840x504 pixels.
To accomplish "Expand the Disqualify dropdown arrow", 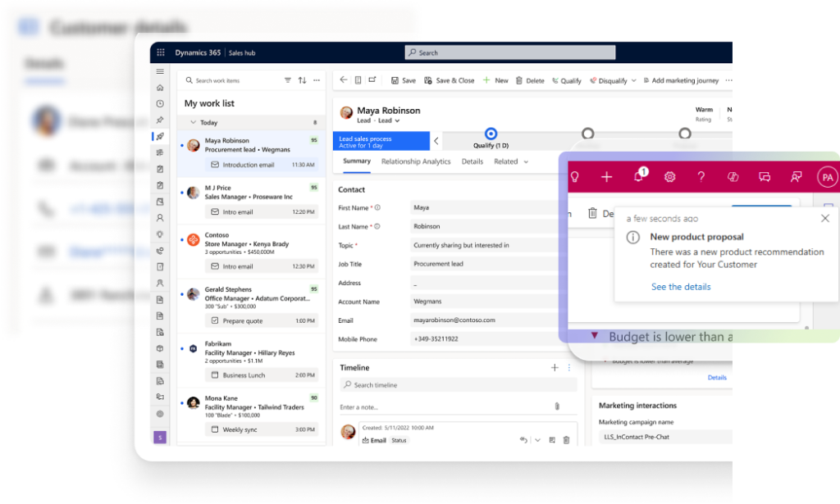I will (x=633, y=80).
